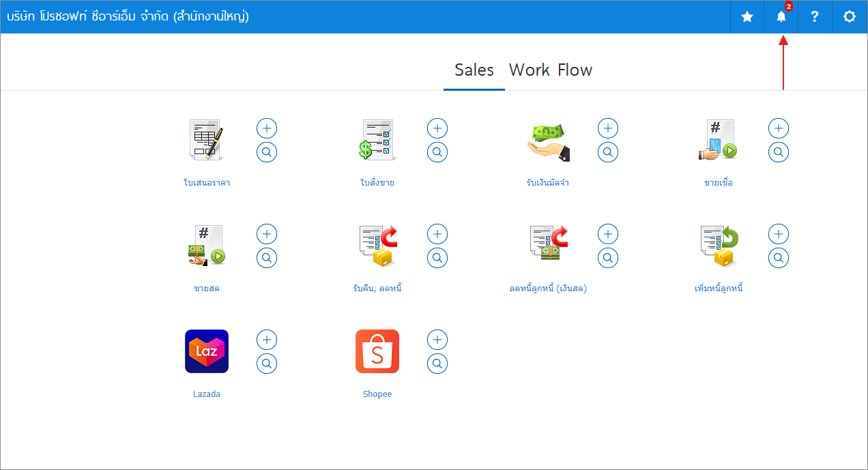
Task: Switch to the Work Flow tab
Action: pos(551,70)
